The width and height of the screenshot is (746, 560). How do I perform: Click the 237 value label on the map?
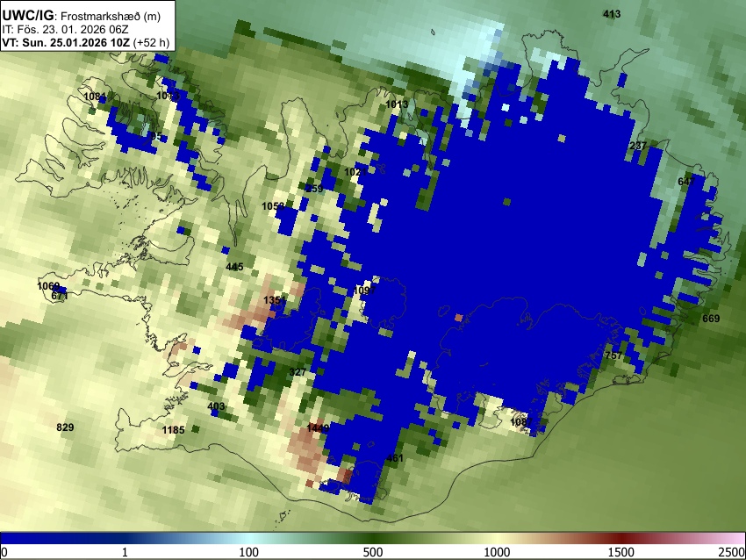(638, 146)
